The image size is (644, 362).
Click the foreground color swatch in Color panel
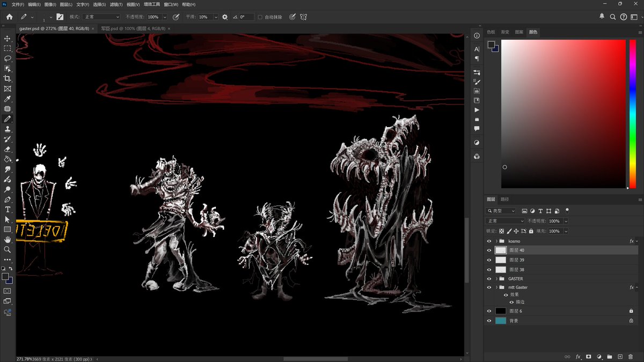(491, 45)
